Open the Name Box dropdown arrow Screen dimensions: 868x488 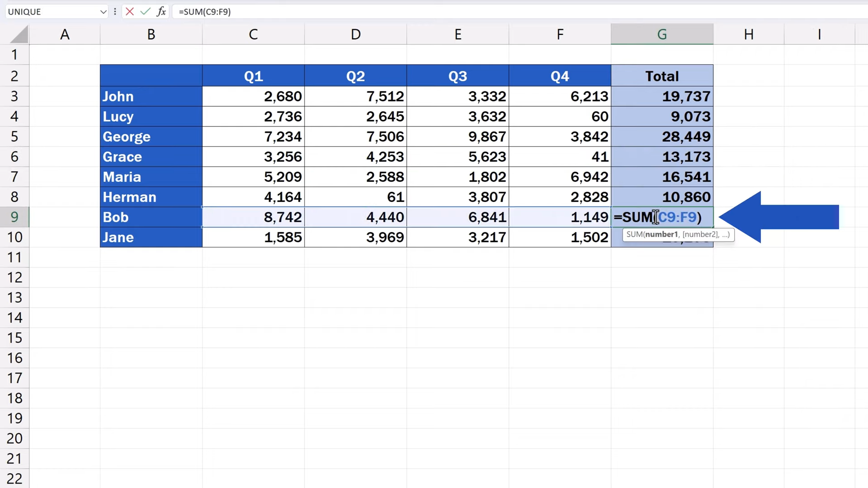(x=103, y=11)
